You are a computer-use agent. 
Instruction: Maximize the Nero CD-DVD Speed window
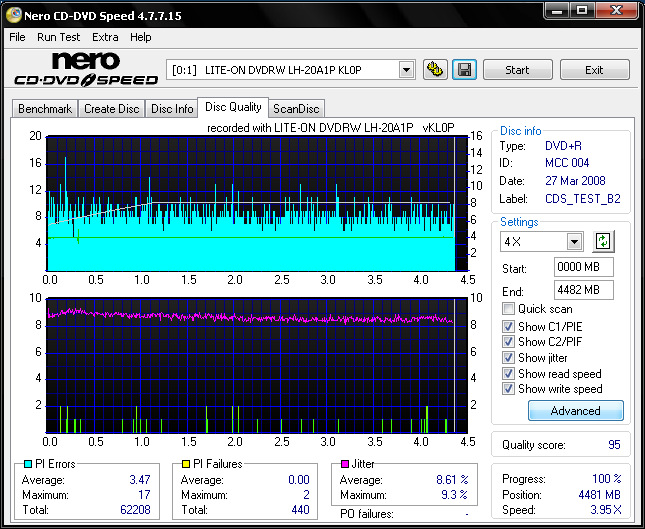pos(582,11)
